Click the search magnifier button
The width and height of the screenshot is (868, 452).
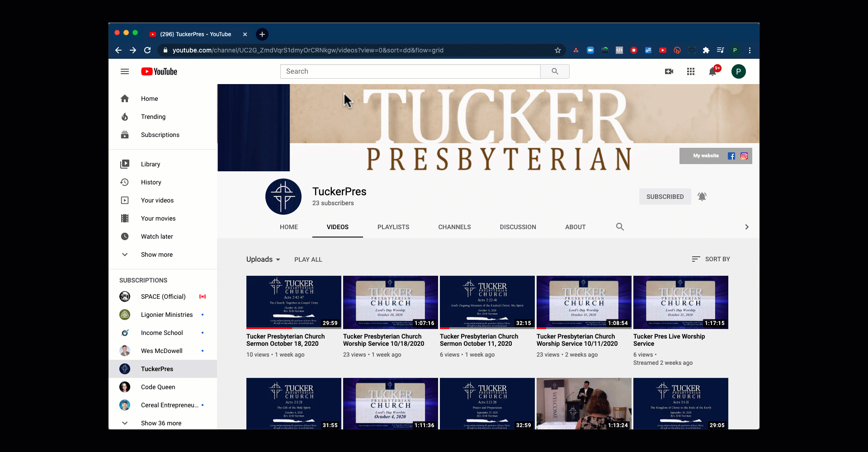tap(555, 71)
